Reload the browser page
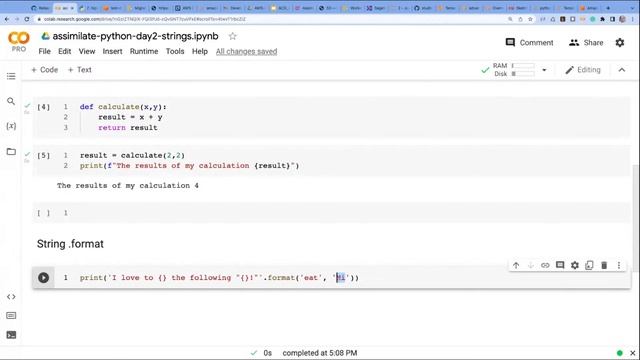The image size is (640, 360). pos(27,19)
